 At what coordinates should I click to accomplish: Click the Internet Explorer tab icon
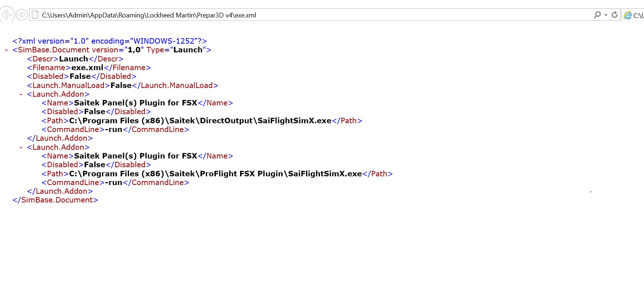click(628, 15)
